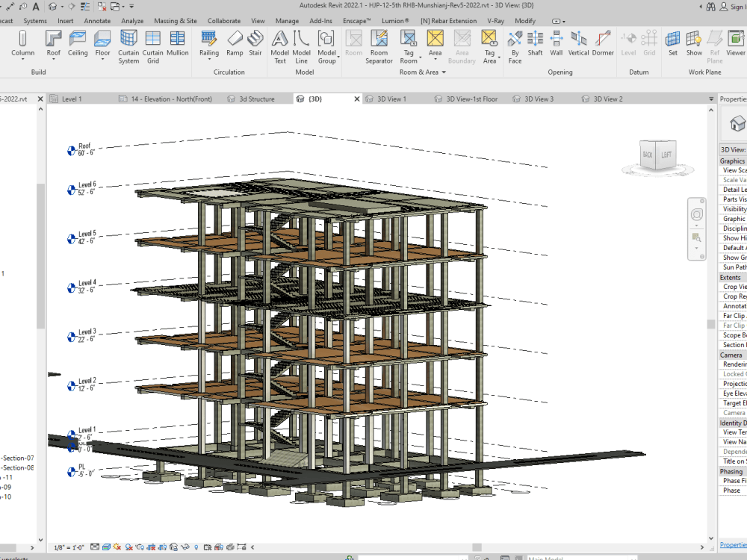Expand the Visual Style menu
Screen dimensions: 747x560
(107, 547)
